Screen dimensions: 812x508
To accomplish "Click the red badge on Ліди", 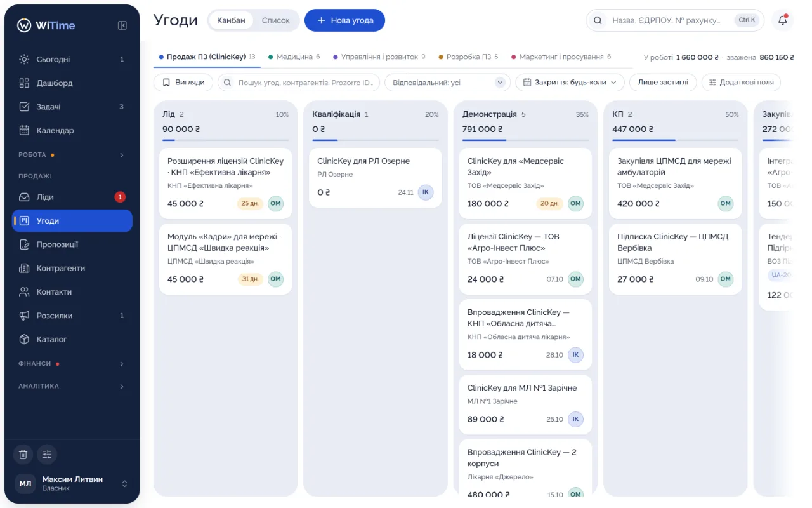I will (x=120, y=197).
